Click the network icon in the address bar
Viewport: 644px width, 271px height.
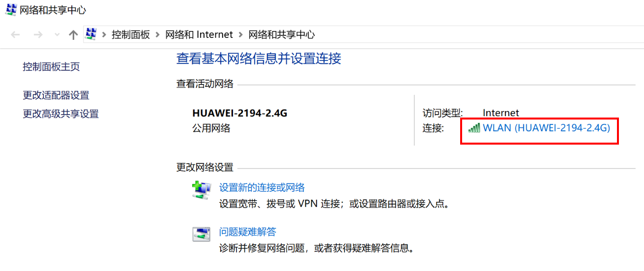pos(90,34)
